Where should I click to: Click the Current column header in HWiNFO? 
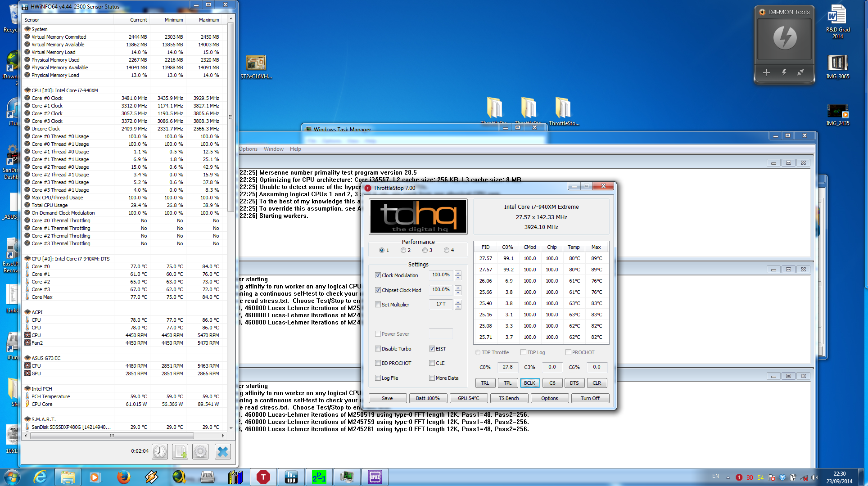pos(132,20)
